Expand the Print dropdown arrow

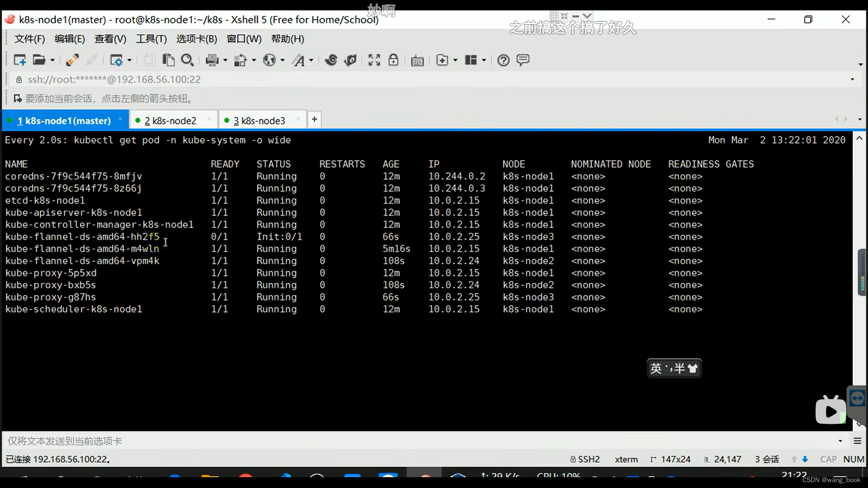[x=225, y=60]
